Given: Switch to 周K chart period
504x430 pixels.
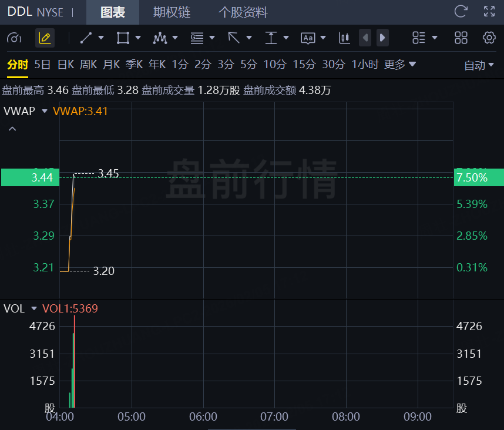Looking at the screenshot, I should (88, 65).
